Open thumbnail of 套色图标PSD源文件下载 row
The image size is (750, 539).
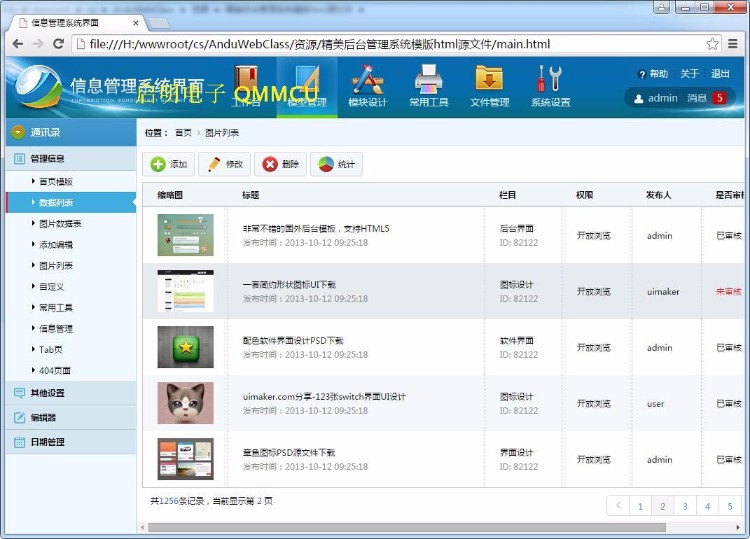tap(186, 459)
